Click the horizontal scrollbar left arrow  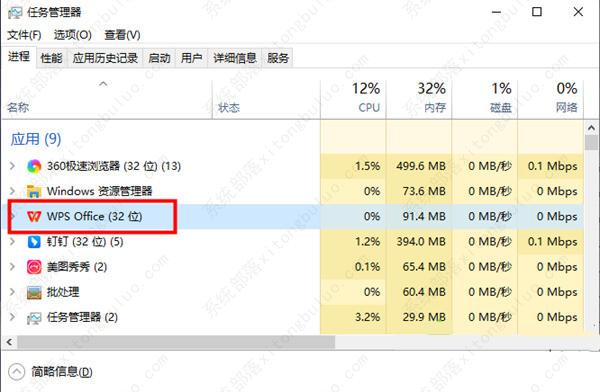coord(10,342)
